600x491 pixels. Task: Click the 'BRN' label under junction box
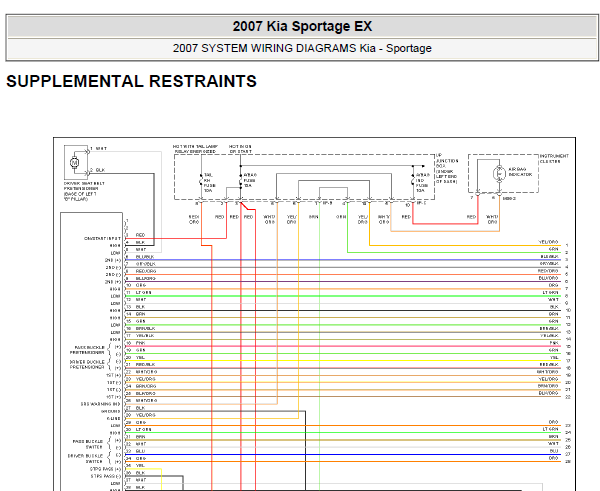coord(313,217)
